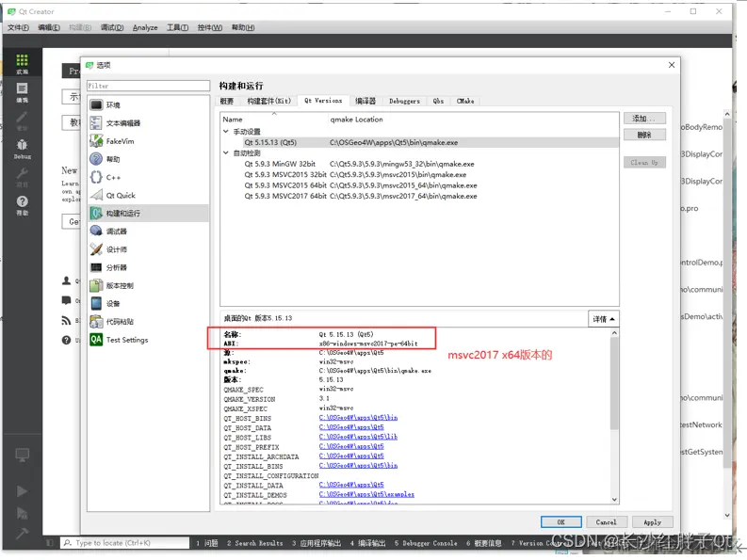Open the Debugger Console output pane
The height and width of the screenshot is (560, 747).
pos(426,543)
